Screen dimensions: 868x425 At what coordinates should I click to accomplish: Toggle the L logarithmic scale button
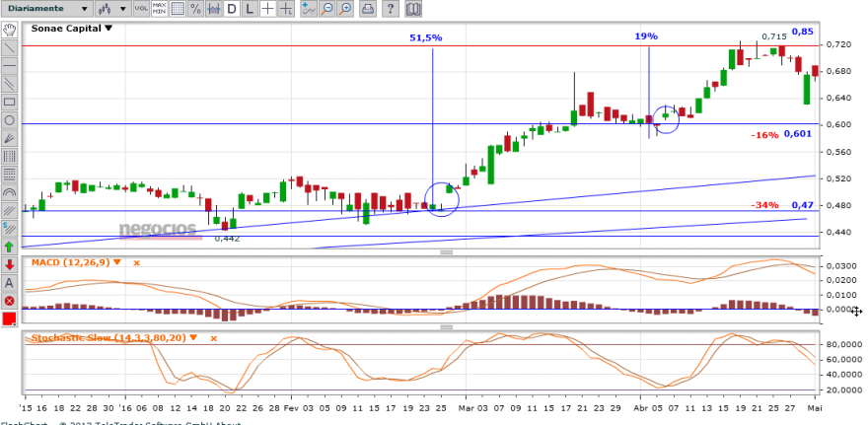click(250, 8)
